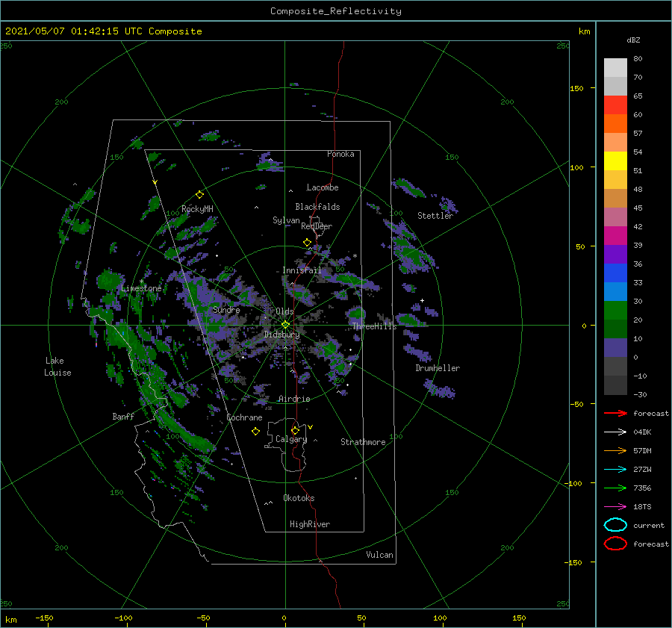Click the HighRiver town label
672x628 pixels.
pyautogui.click(x=309, y=524)
